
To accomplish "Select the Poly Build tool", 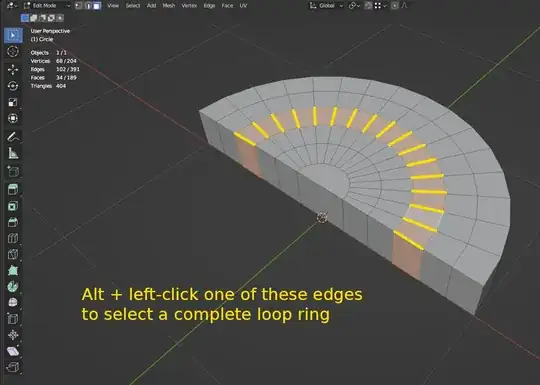I will [13, 271].
